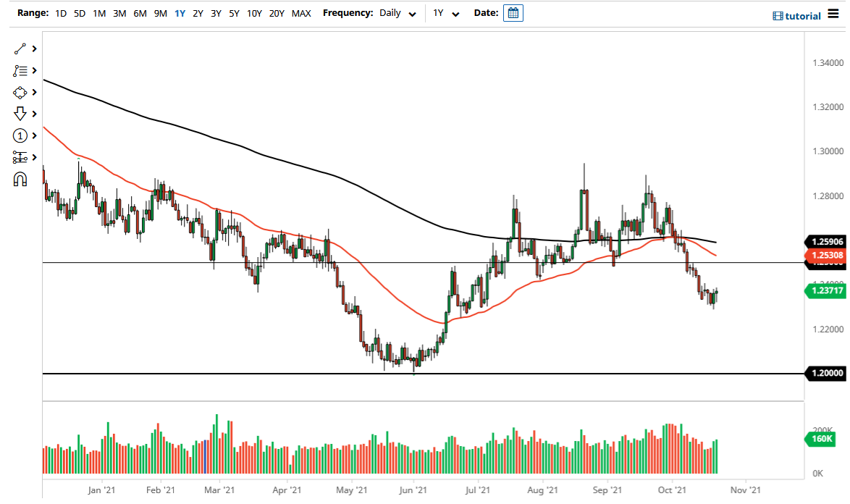This screenshot has width=850, height=504.
Task: Open the calendar date picker
Action: [x=513, y=12]
